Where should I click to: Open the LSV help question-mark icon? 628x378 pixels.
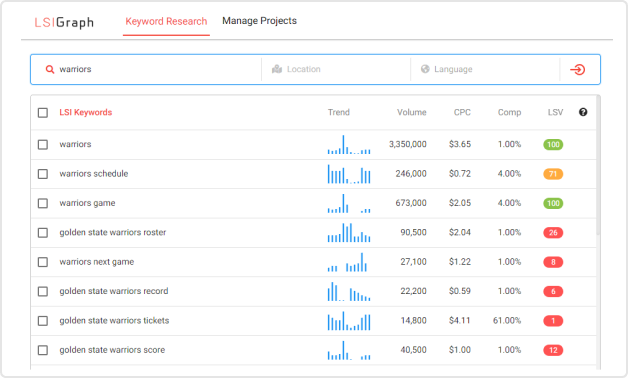pyautogui.click(x=583, y=112)
